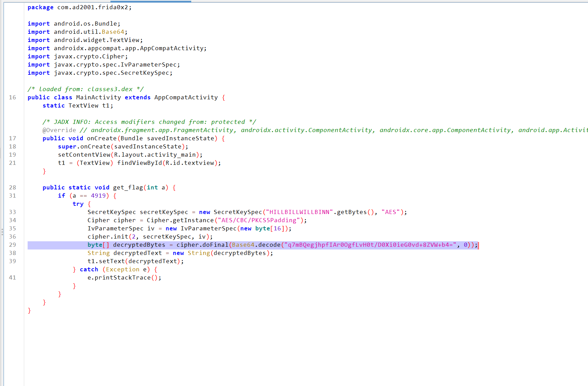
Task: Click line number 39 in the gutter
Action: coord(13,261)
